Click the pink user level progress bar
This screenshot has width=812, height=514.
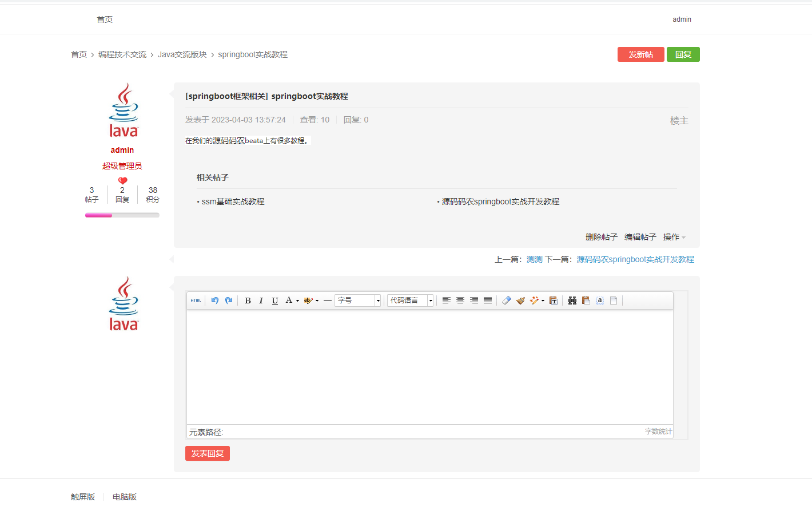pyautogui.click(x=122, y=215)
